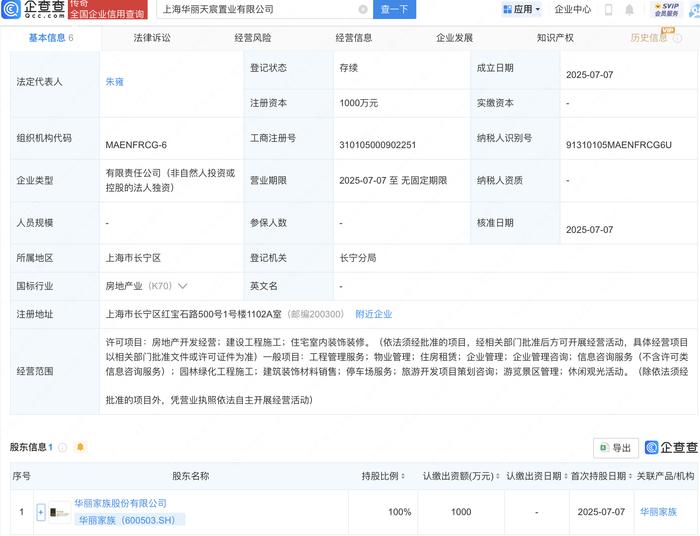Select shareholding value 100%
This screenshot has width=700, height=536.
[400, 512]
